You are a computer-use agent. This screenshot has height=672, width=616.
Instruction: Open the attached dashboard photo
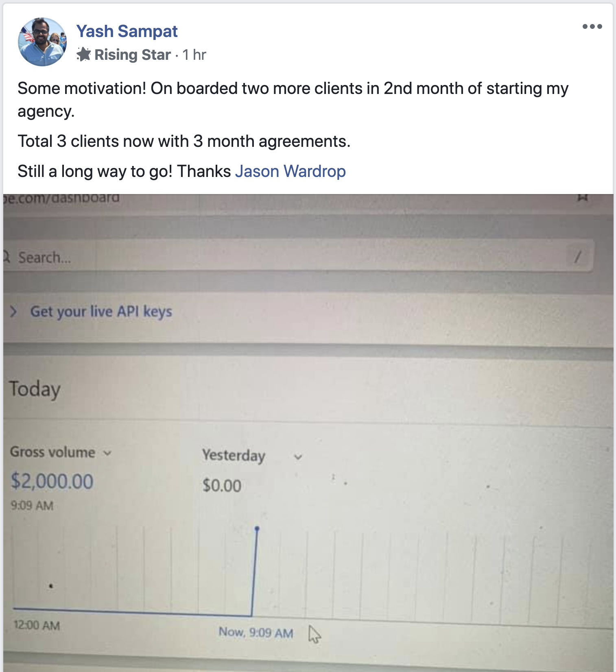pyautogui.click(x=308, y=433)
